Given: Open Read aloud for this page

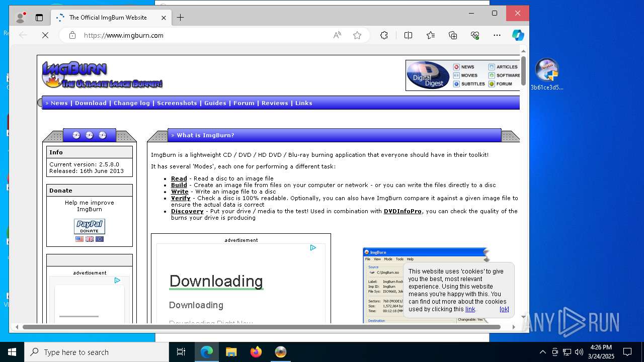Looking at the screenshot, I should coord(337,35).
